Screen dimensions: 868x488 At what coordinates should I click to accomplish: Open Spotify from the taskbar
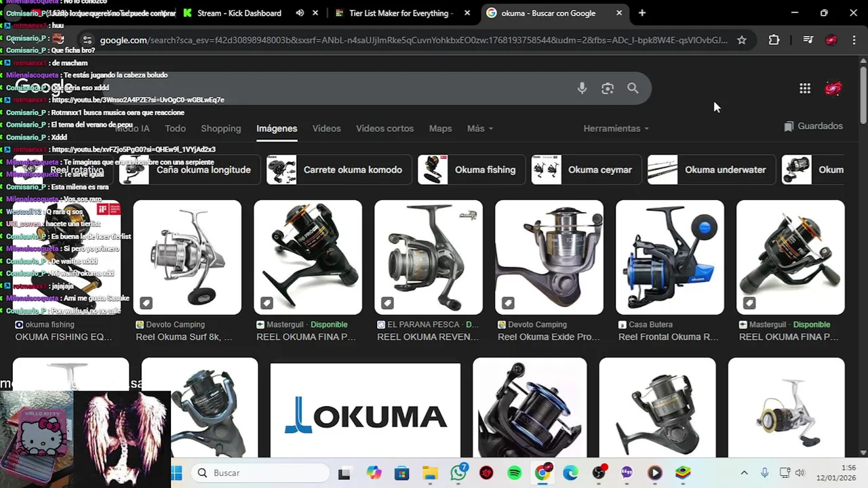pyautogui.click(x=514, y=472)
